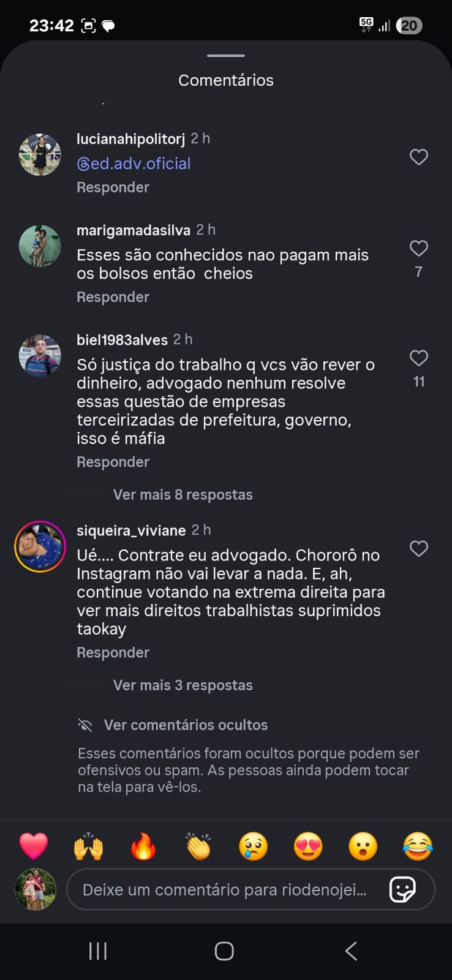This screenshot has width=452, height=980.
Task: React with the laughing tears emoji
Action: (418, 846)
